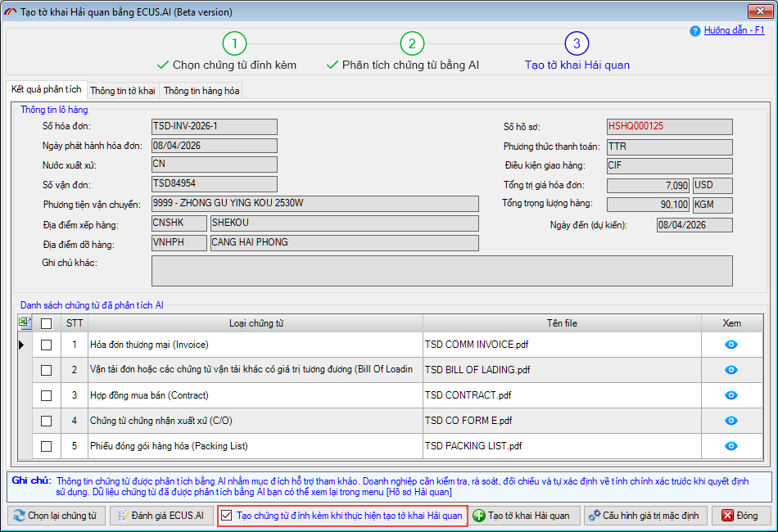The width and height of the screenshot is (778, 532).
Task: Click step 3 circle Tạo tờ khai
Action: (x=577, y=43)
